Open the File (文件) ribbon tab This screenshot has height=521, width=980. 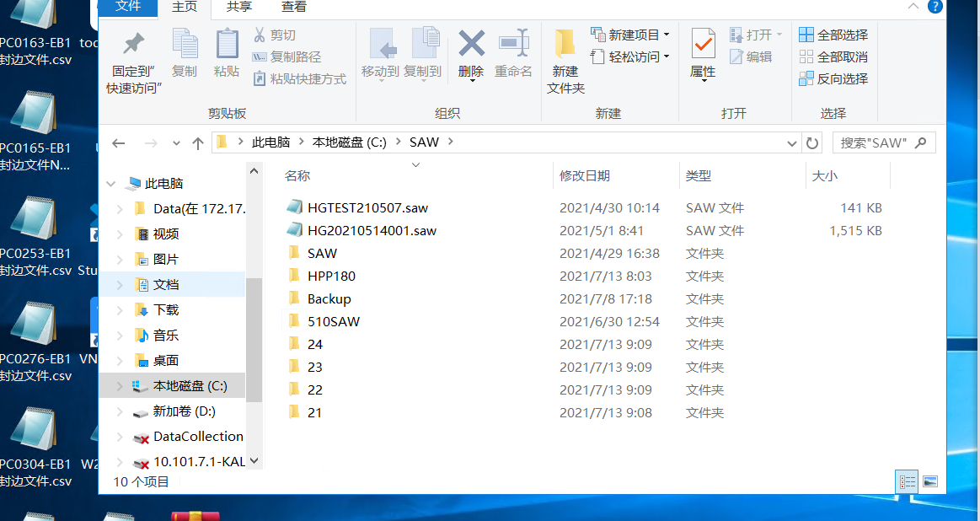tap(128, 6)
